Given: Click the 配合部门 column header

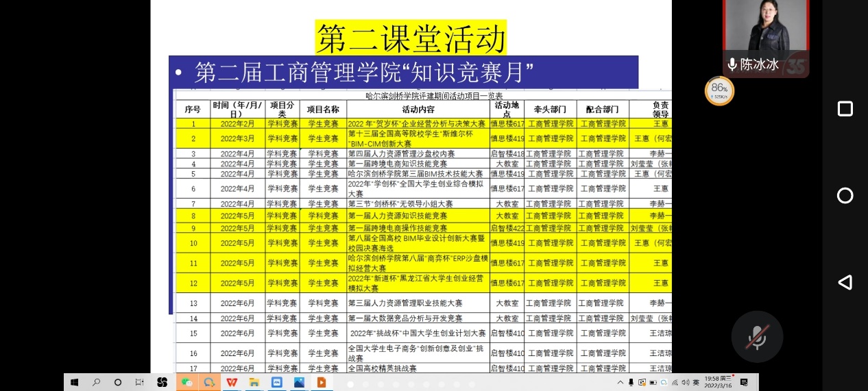Looking at the screenshot, I should click(602, 109).
